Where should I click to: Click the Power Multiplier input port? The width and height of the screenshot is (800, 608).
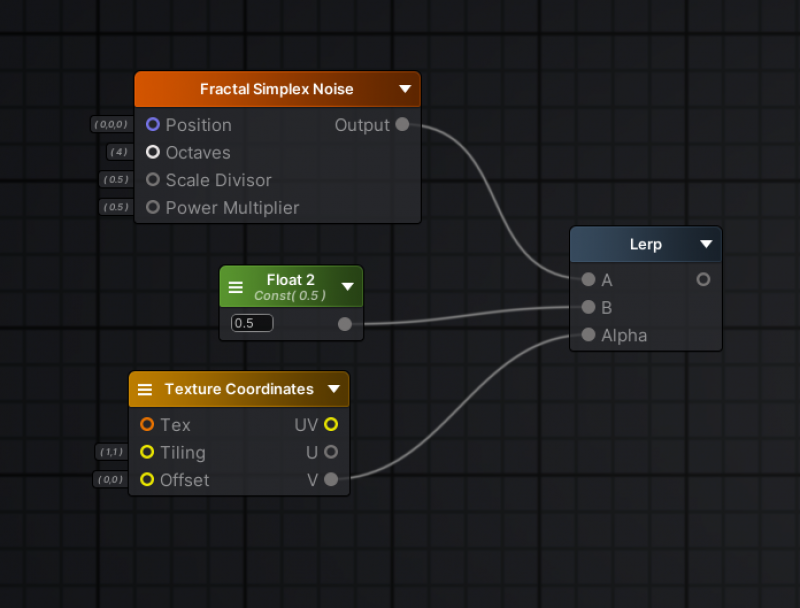(153, 208)
